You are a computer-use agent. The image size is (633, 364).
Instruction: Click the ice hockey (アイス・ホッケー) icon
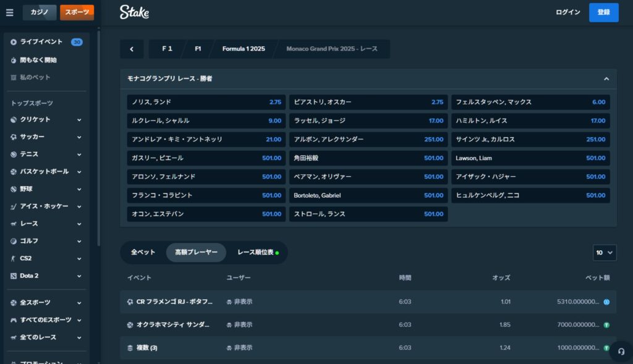[14, 206]
